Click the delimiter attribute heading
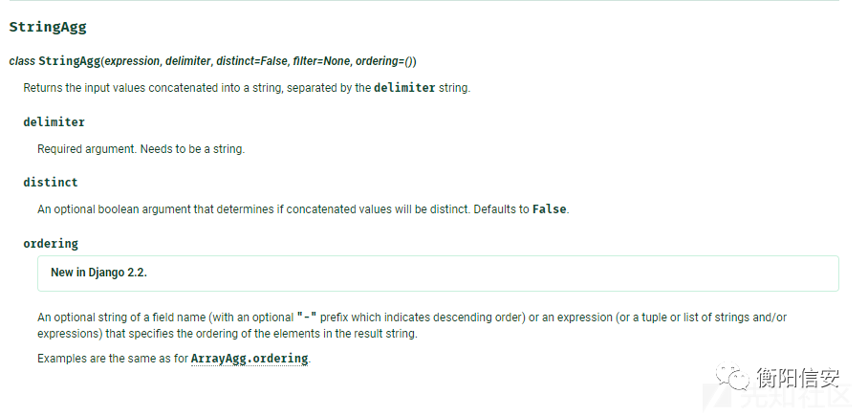Image resolution: width=868 pixels, height=416 pixels. (54, 121)
